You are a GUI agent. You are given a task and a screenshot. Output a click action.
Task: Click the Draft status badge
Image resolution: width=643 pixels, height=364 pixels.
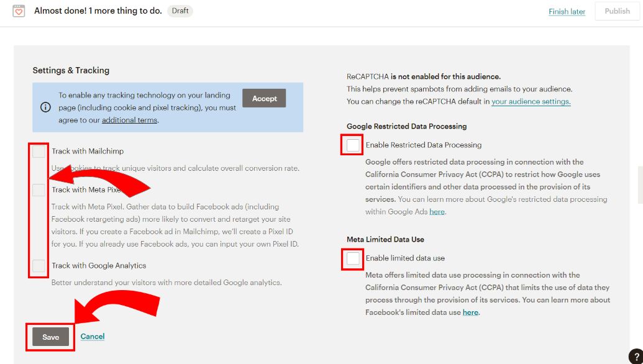(180, 11)
